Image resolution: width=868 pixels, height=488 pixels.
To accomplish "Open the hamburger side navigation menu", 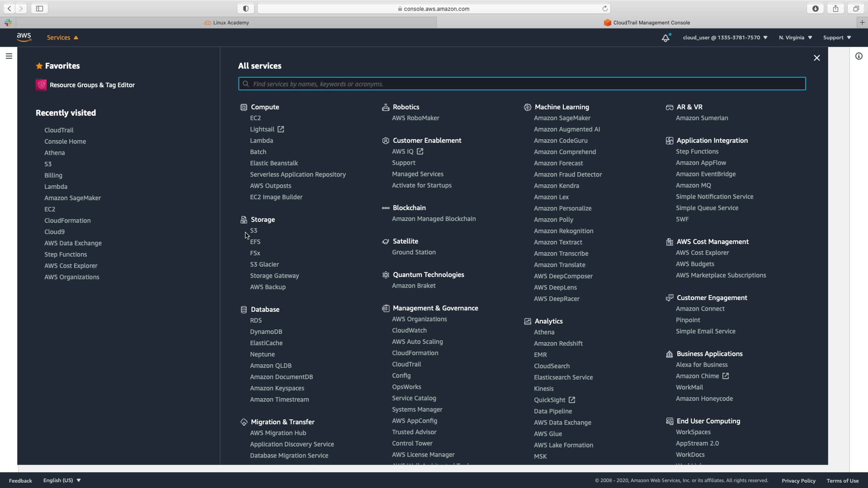I will [9, 56].
